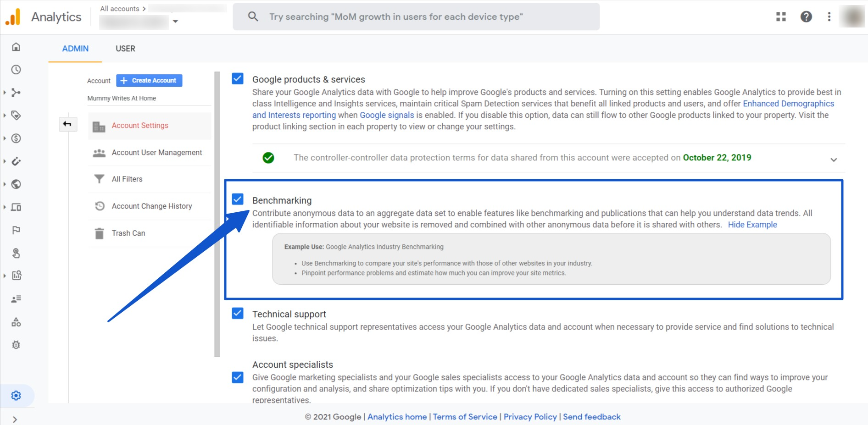Image resolution: width=868 pixels, height=425 pixels.
Task: Select All Filters menu item
Action: point(150,179)
